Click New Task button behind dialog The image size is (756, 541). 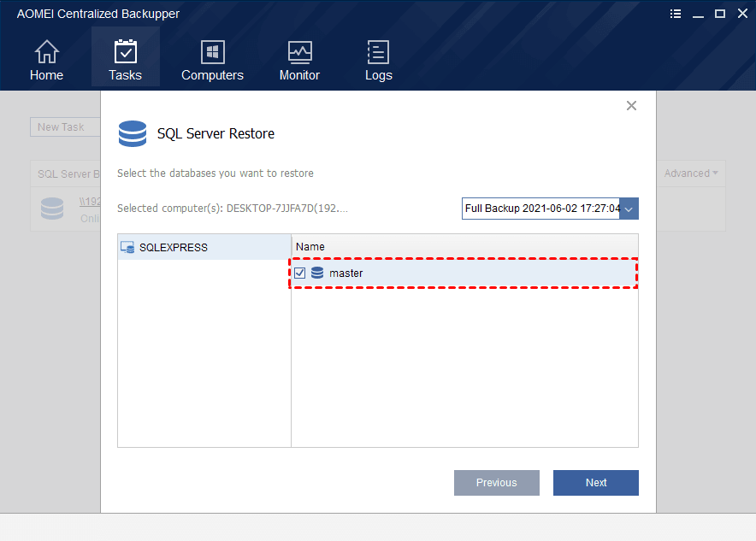66,127
